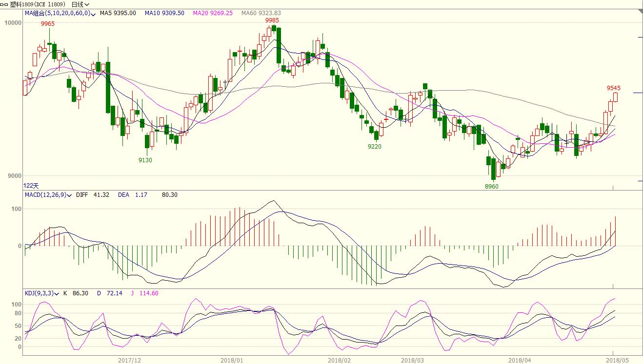Click the 2018/01 date axis marker
Viewport: 643px width, 364px height.
232,361
